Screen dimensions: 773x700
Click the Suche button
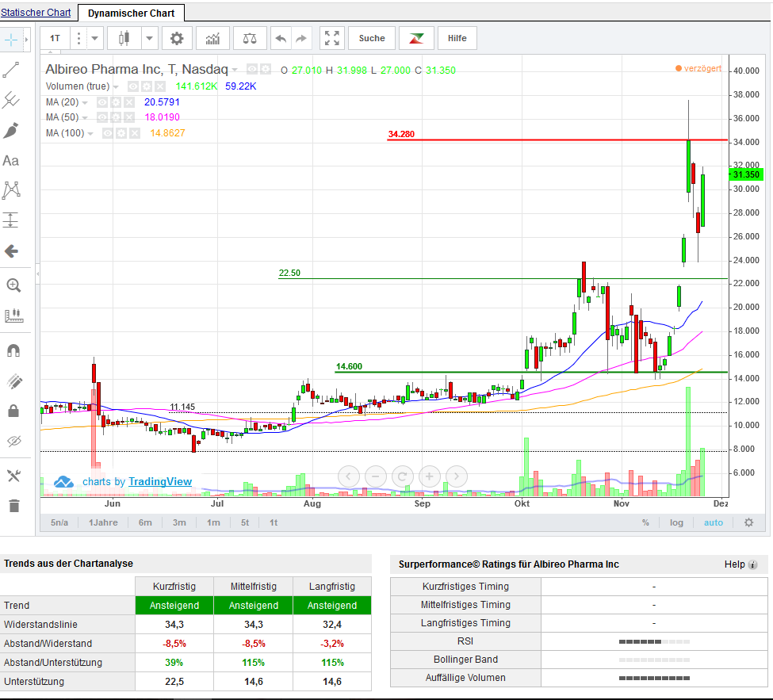coord(372,39)
